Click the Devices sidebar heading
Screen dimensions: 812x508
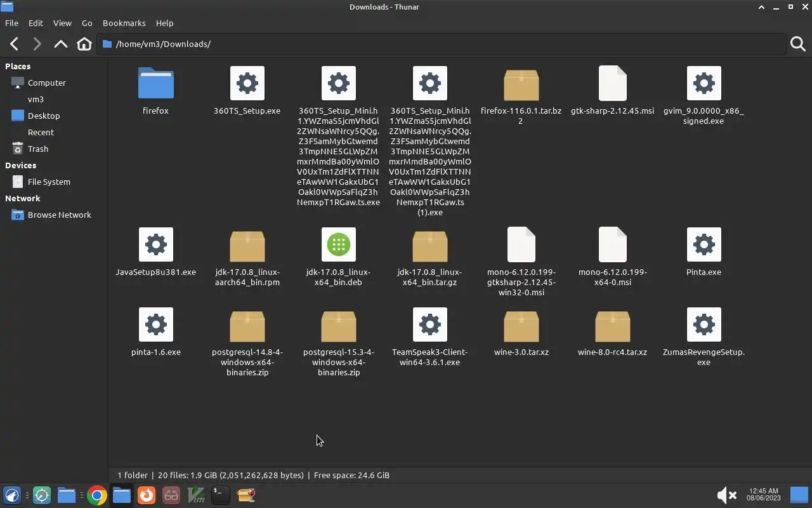pos(20,165)
